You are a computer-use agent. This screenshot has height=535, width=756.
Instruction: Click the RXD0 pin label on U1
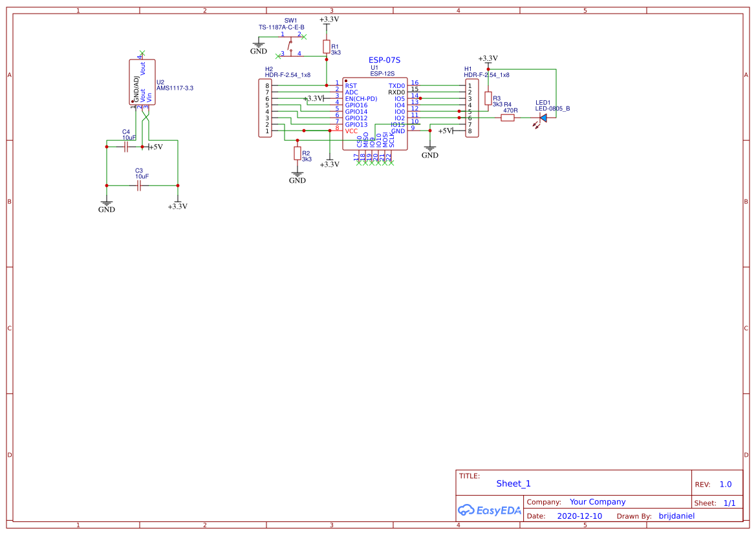(x=397, y=92)
